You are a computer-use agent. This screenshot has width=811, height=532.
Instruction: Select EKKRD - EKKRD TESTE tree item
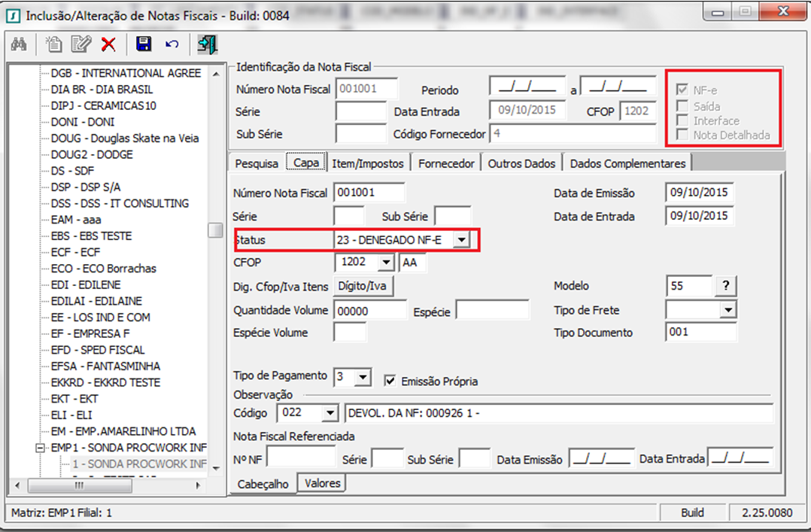click(105, 382)
